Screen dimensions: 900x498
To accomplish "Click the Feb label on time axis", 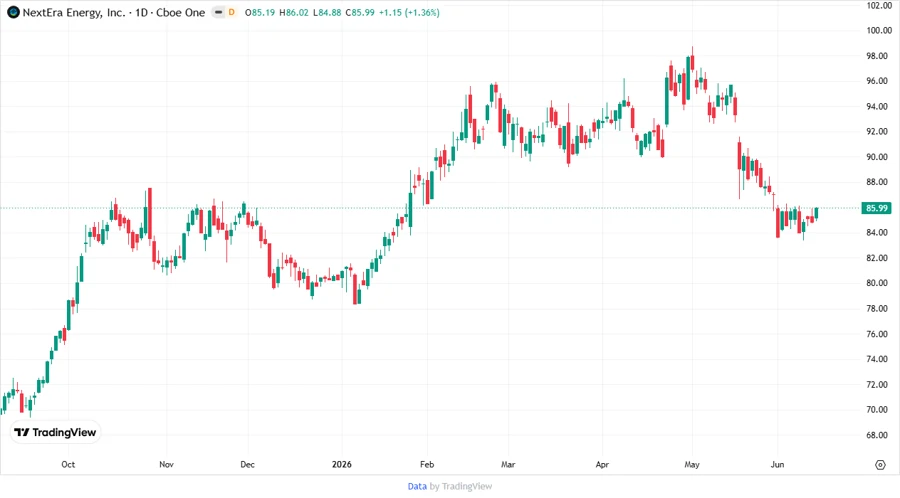I will point(427,464).
